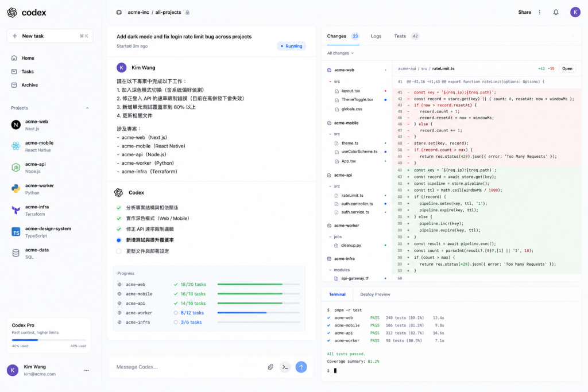Screen dimensions: 588x392
Task: Click checkmark for API rate limit fix step
Action: click(119, 229)
